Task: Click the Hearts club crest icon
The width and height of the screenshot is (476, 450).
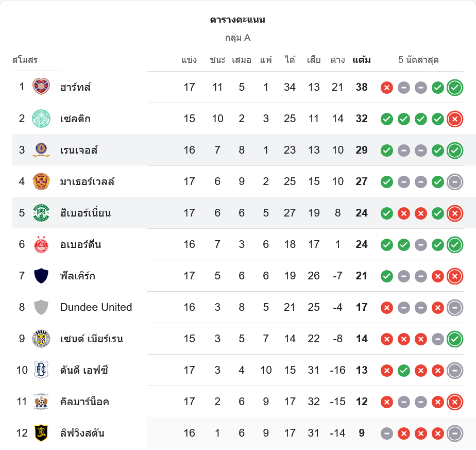Action: click(x=41, y=87)
